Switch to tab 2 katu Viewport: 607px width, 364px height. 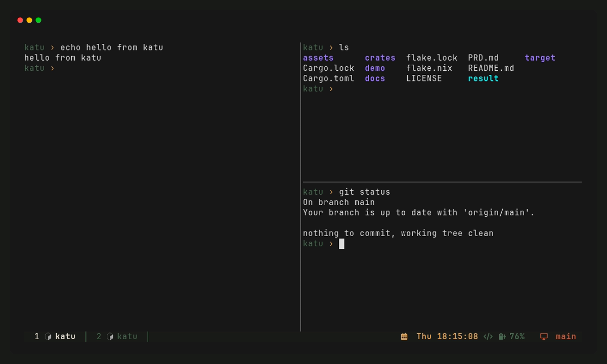pos(117,337)
